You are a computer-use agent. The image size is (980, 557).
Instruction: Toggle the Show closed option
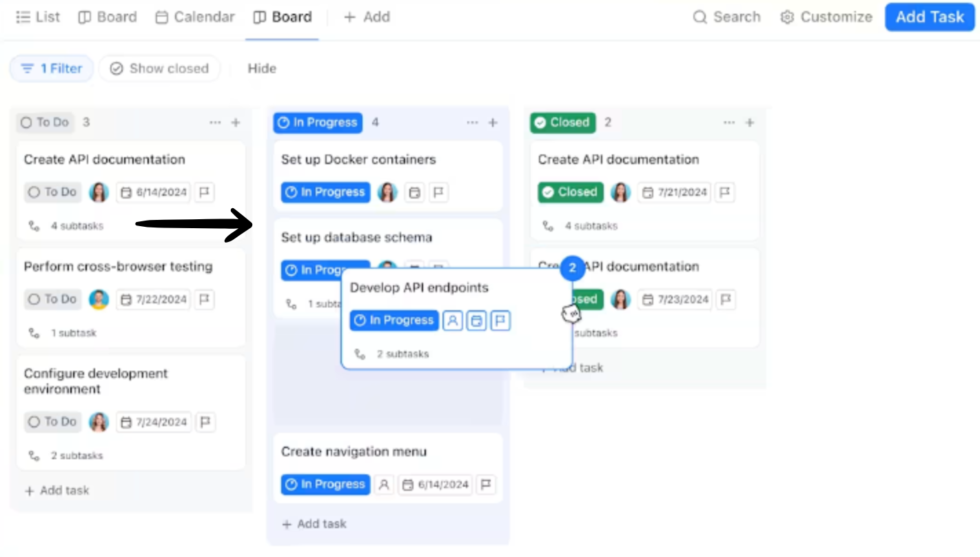[x=159, y=69]
